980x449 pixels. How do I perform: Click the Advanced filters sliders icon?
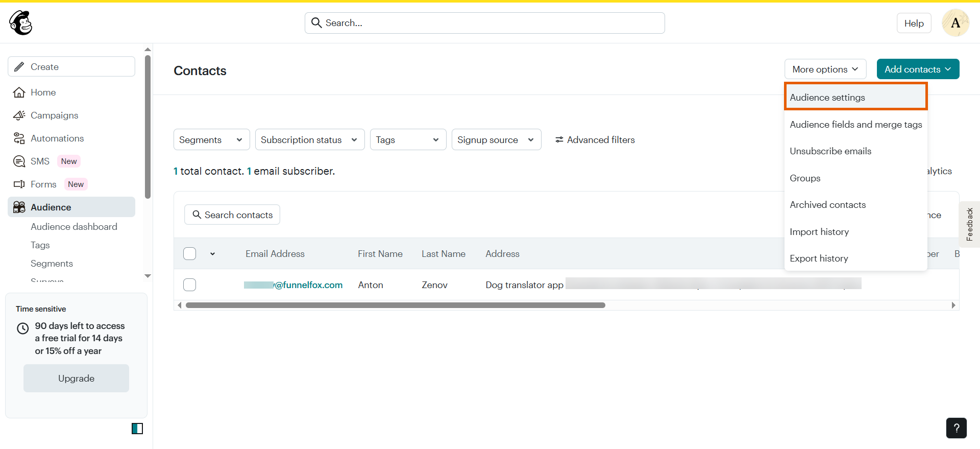pyautogui.click(x=559, y=140)
